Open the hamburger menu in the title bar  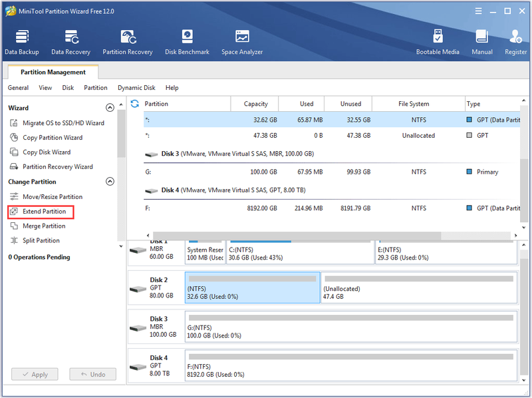pos(478,11)
